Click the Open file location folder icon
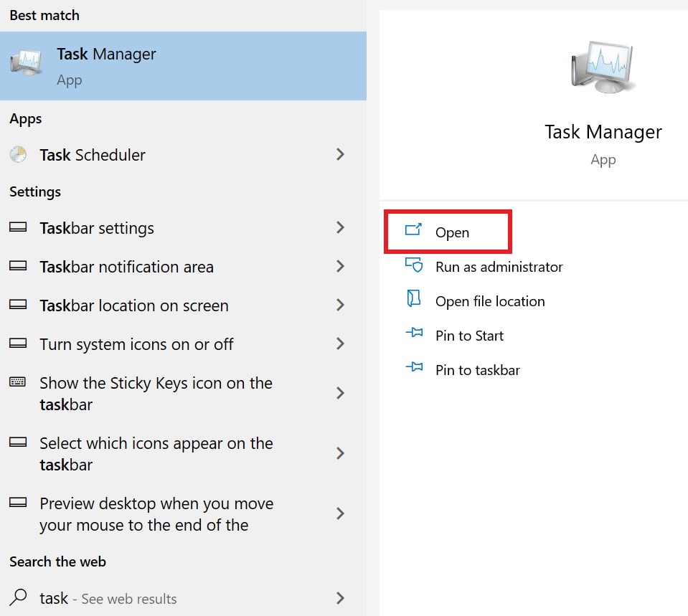 [414, 298]
